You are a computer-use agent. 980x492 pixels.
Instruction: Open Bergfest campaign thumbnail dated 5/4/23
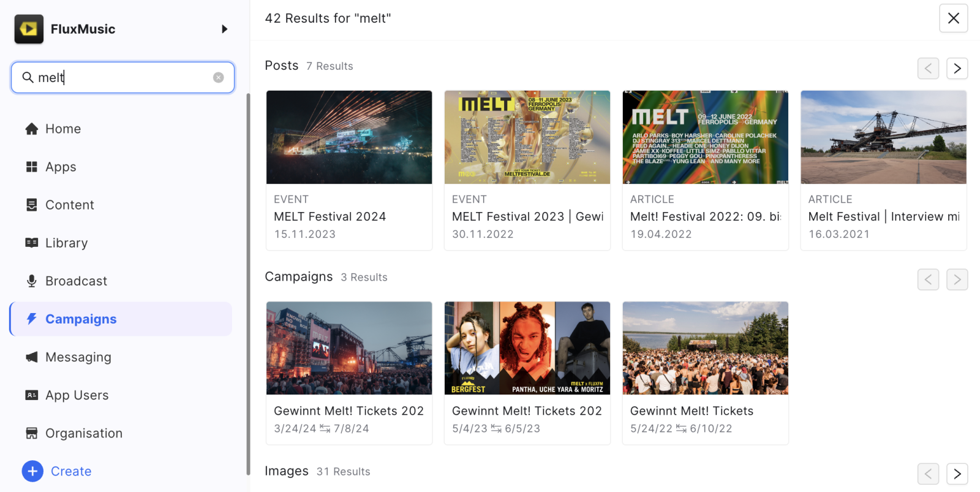527,348
